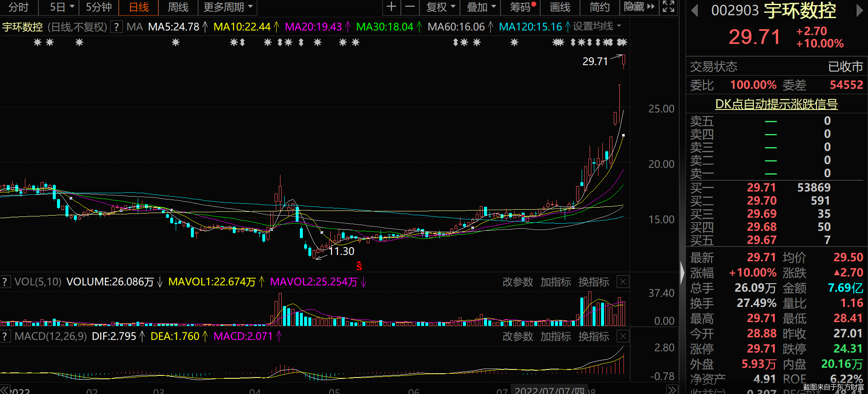The image size is (868, 394).
Task: Click 买三 price 29.69 in order book
Action: pos(762,214)
